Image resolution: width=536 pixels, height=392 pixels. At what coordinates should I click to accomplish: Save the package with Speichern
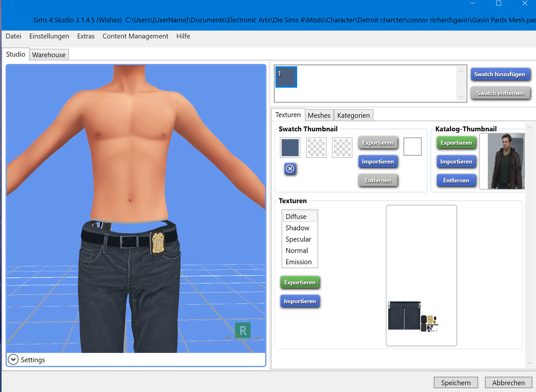456,383
